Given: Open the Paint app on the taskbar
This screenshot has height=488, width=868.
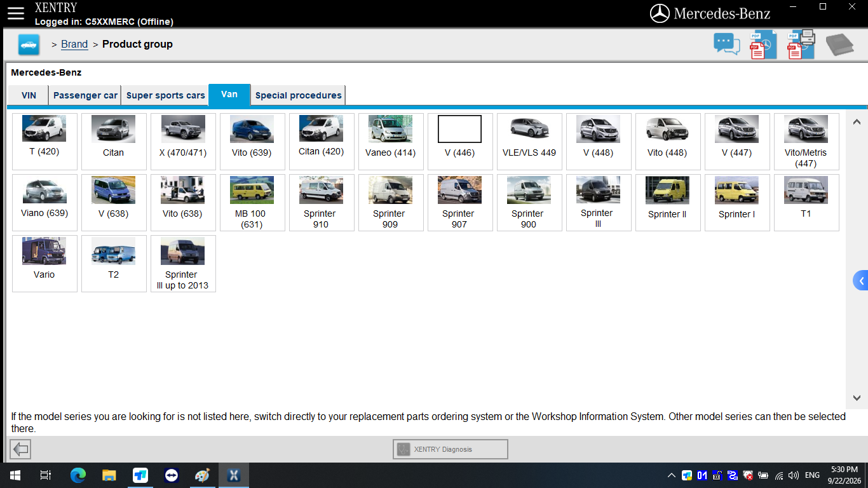Looking at the screenshot, I should point(201,475).
